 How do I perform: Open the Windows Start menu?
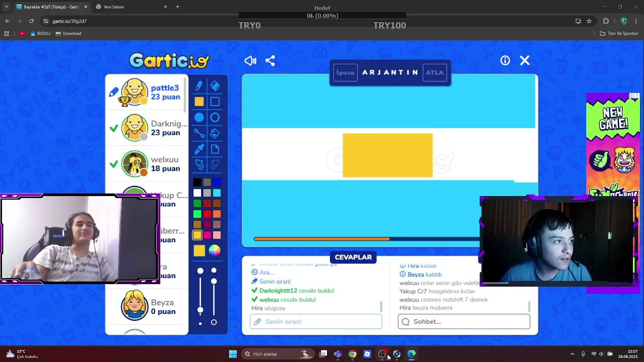[x=233, y=354]
